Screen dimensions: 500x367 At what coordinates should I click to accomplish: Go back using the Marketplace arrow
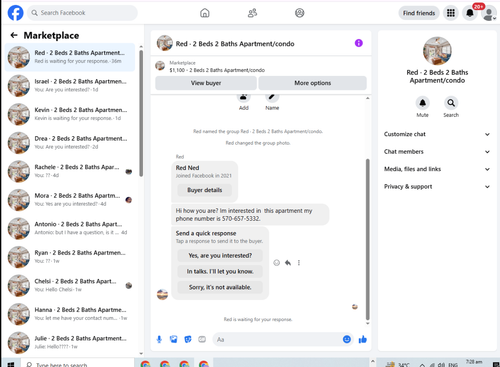pyautogui.click(x=14, y=35)
